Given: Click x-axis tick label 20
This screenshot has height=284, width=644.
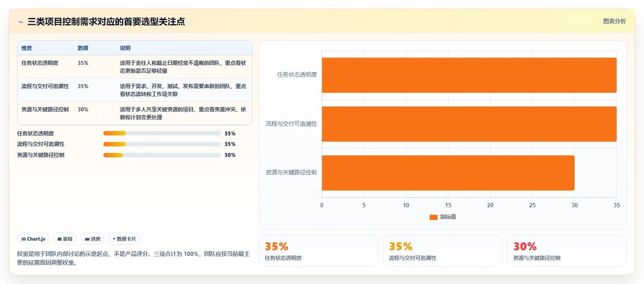Looking at the screenshot, I should (490, 205).
